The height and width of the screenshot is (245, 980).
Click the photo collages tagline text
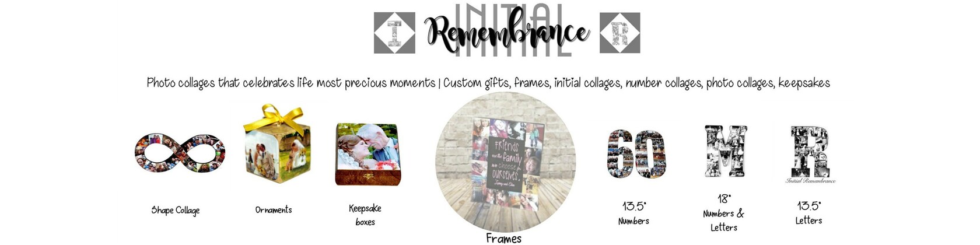[x=488, y=83]
